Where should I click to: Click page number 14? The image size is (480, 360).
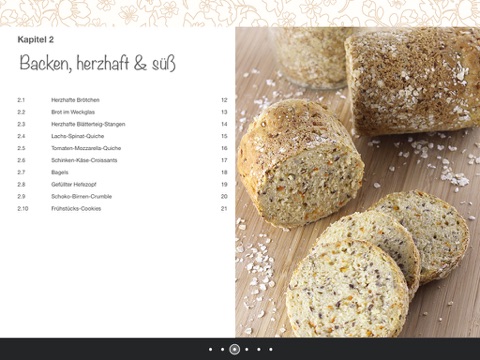point(224,124)
